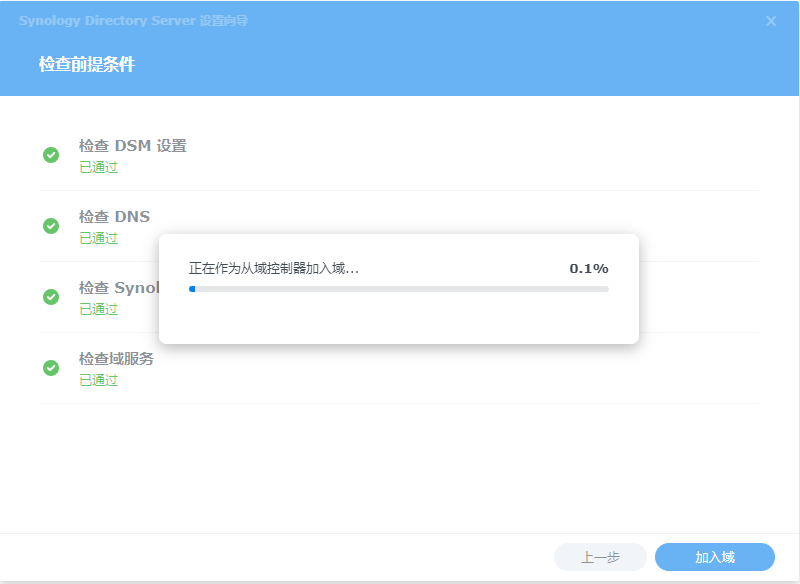
Task: Click the 正在作为从域控制器加入域 status message
Action: (x=274, y=268)
